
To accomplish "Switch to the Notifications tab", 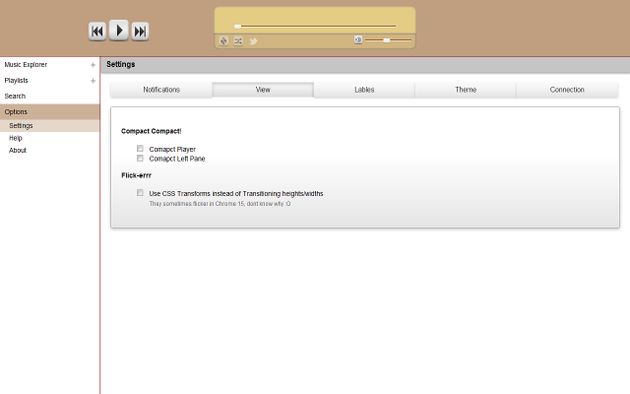I will 162,90.
